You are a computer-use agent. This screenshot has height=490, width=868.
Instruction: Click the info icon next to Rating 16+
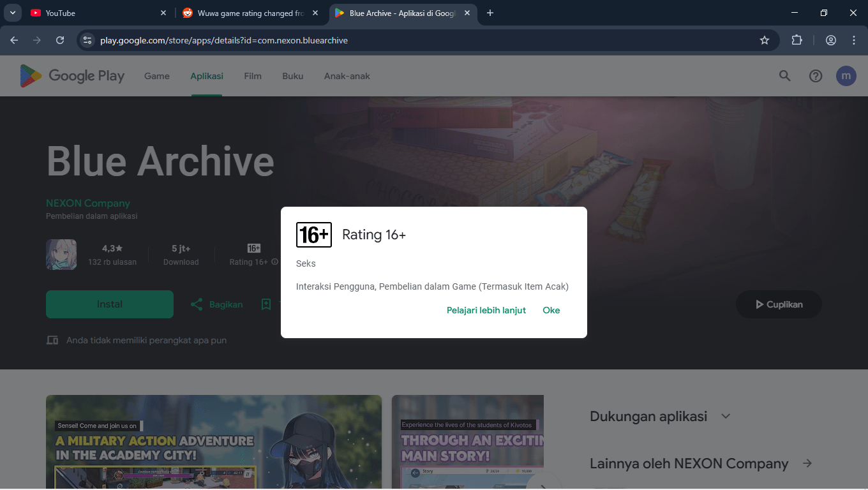[x=275, y=262]
